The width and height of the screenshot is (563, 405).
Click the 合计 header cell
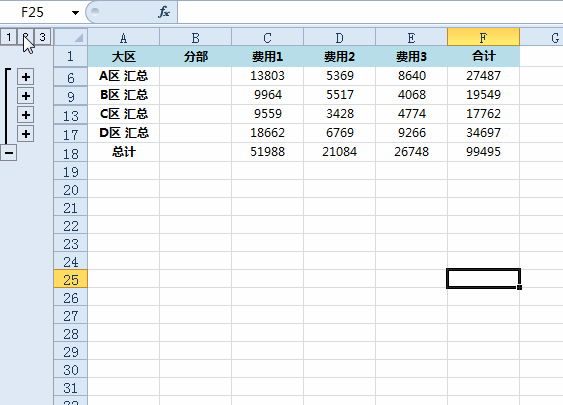(483, 56)
